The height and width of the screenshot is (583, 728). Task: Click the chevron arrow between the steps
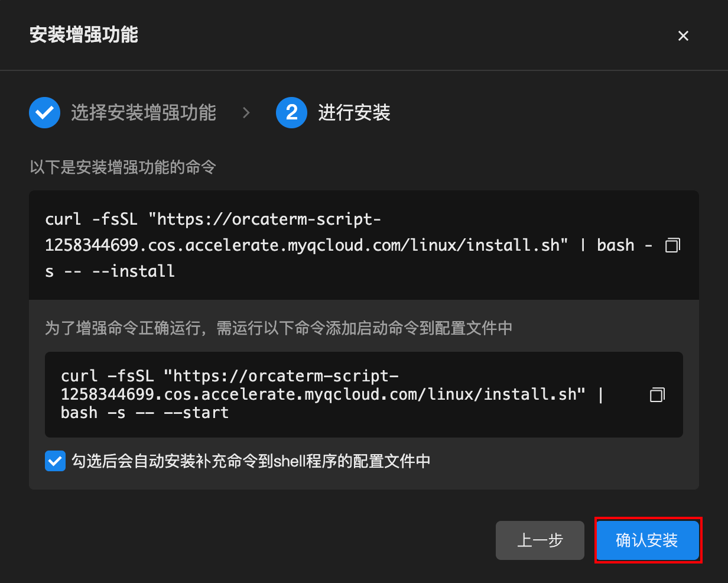click(246, 112)
